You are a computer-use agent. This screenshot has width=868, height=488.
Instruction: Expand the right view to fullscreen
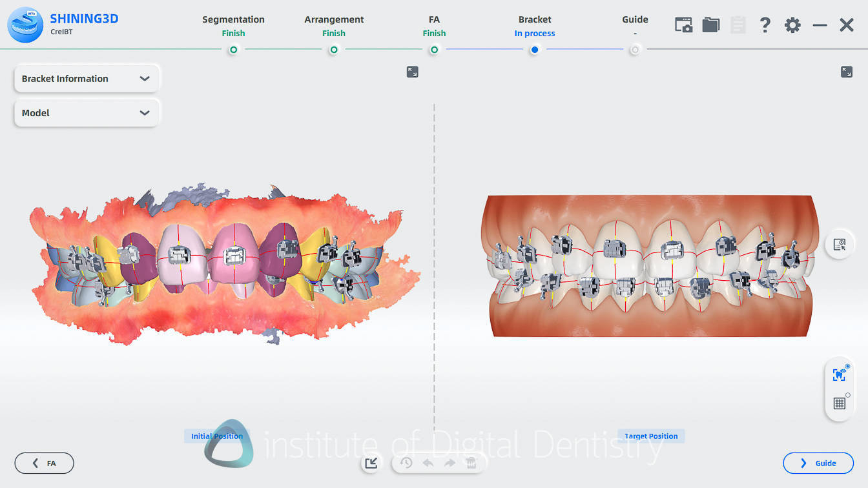click(847, 72)
